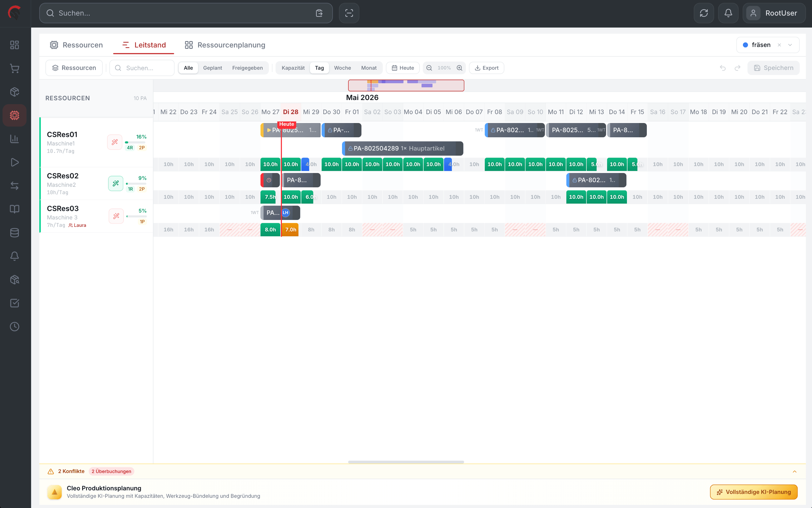
Task: Open the database sidebar icon
Action: point(14,233)
